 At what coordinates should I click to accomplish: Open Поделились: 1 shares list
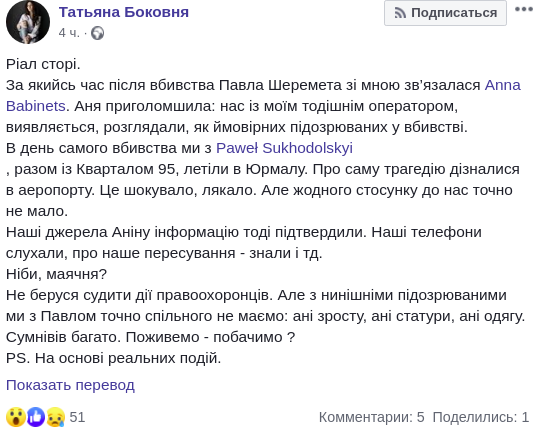(x=481, y=417)
